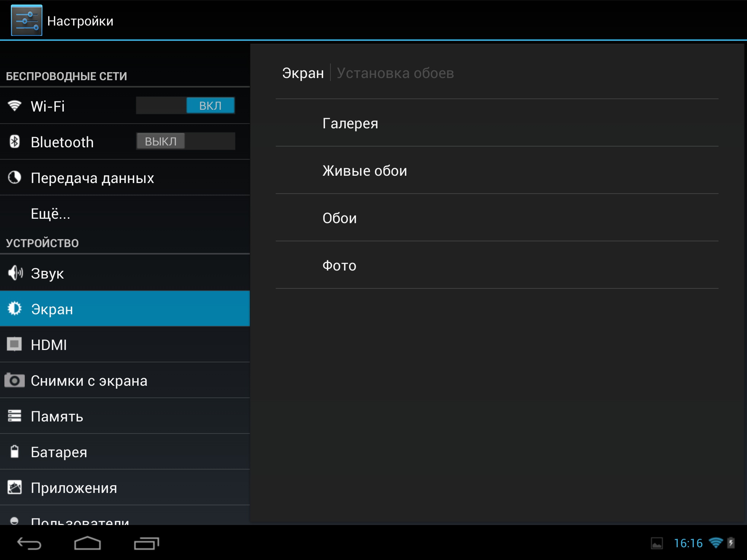The height and width of the screenshot is (560, 747).
Task: Turn off the Wi-Fi switch
Action: click(x=185, y=106)
